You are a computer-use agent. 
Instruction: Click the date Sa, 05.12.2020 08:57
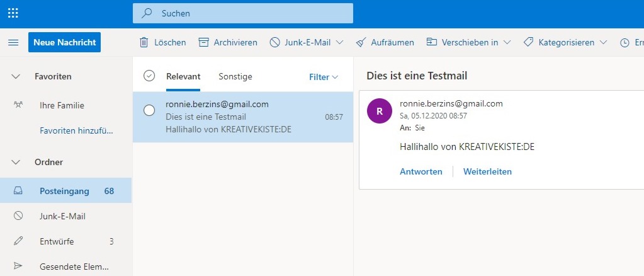(x=433, y=116)
